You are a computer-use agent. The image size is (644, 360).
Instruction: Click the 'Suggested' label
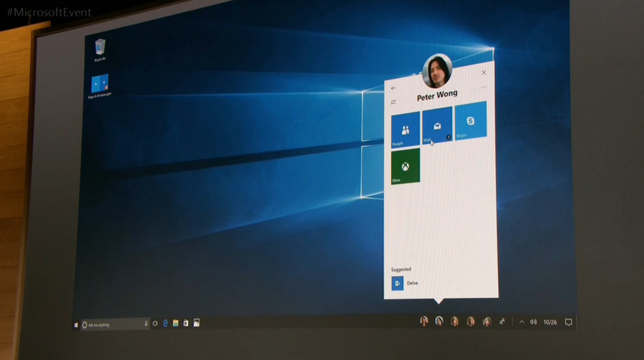pos(401,269)
